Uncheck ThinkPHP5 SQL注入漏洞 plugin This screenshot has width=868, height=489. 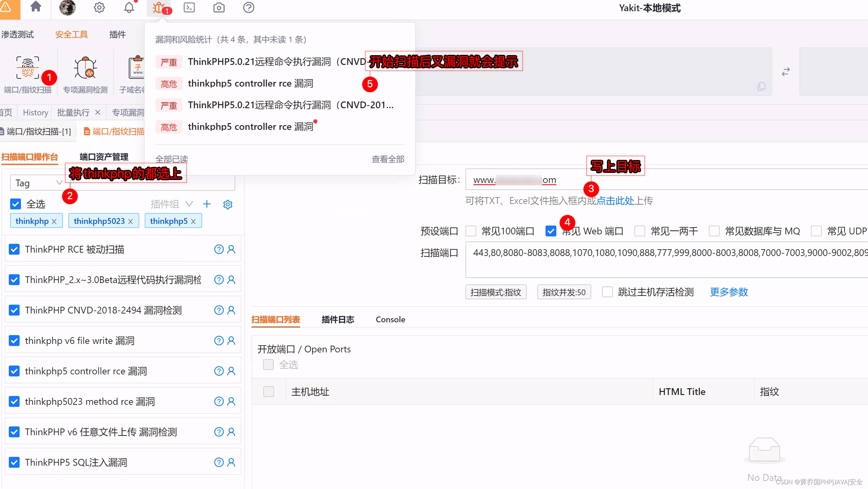click(x=14, y=462)
